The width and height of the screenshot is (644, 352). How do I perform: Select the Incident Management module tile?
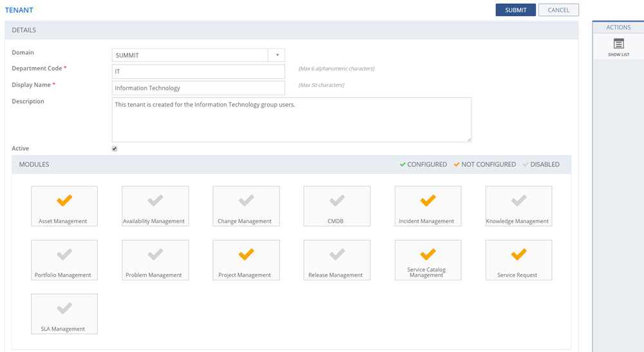click(428, 206)
